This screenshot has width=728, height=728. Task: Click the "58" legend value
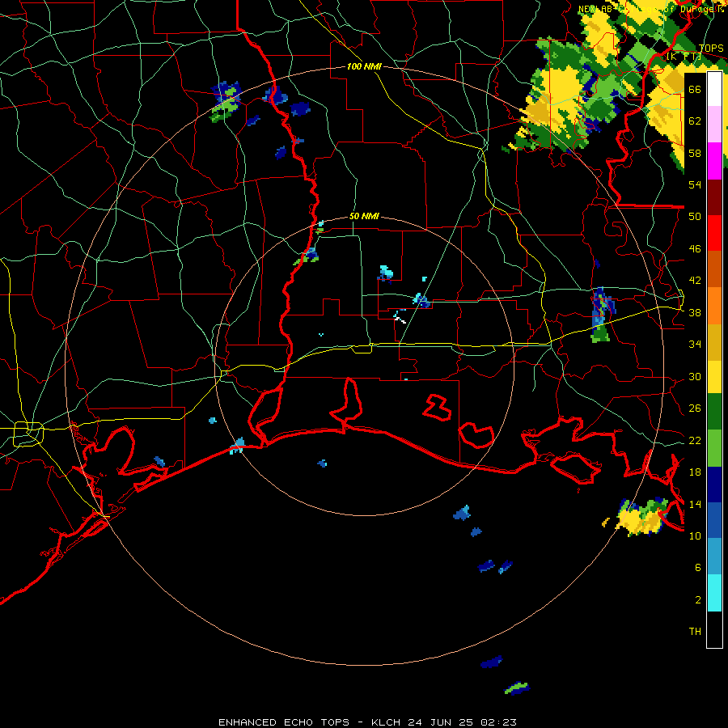695,153
